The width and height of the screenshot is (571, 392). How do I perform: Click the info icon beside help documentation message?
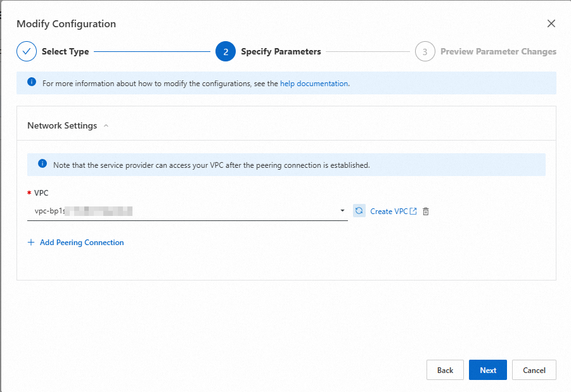coord(32,82)
